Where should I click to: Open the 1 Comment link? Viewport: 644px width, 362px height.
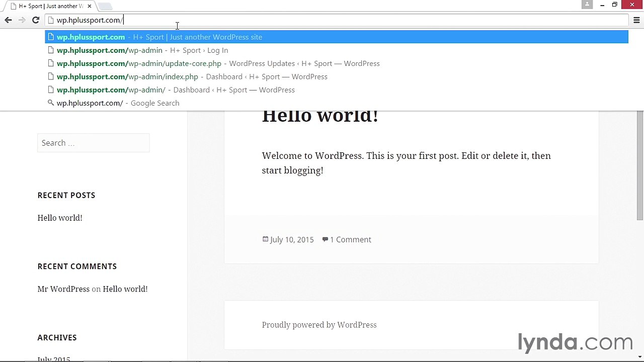coord(351,239)
